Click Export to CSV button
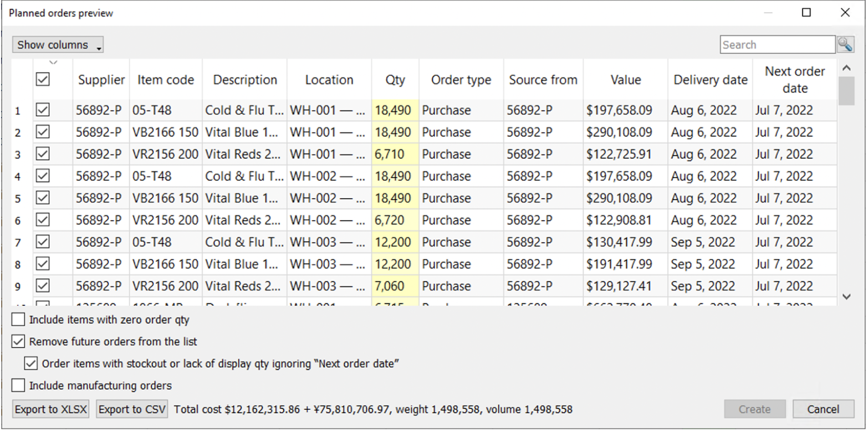 tap(132, 409)
